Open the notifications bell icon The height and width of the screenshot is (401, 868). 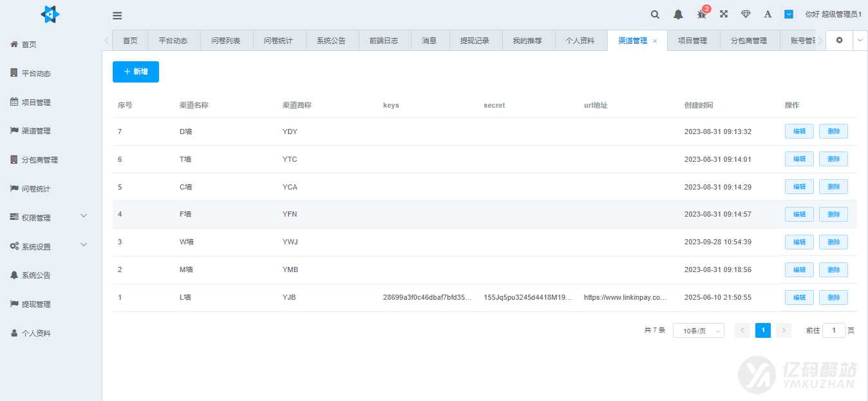678,14
